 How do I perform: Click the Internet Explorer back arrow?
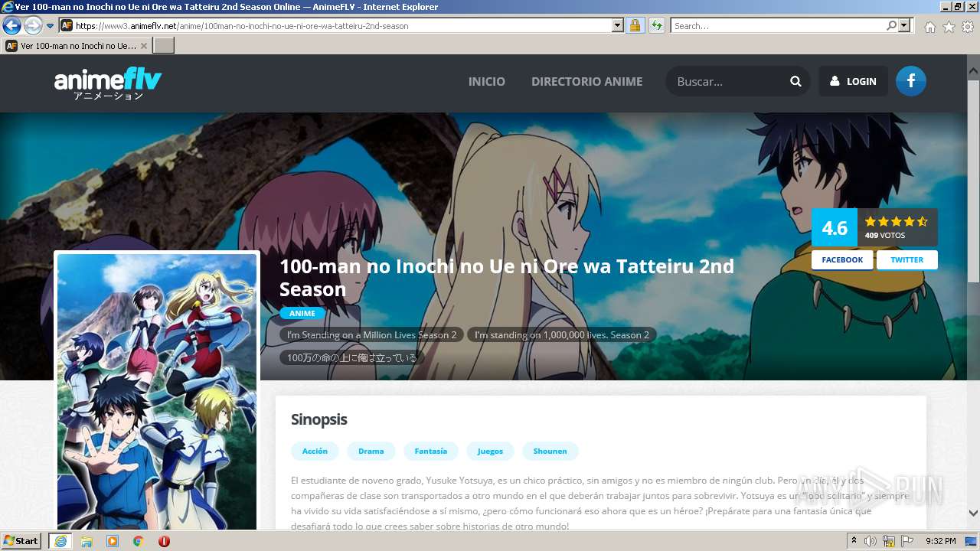pos(11,26)
